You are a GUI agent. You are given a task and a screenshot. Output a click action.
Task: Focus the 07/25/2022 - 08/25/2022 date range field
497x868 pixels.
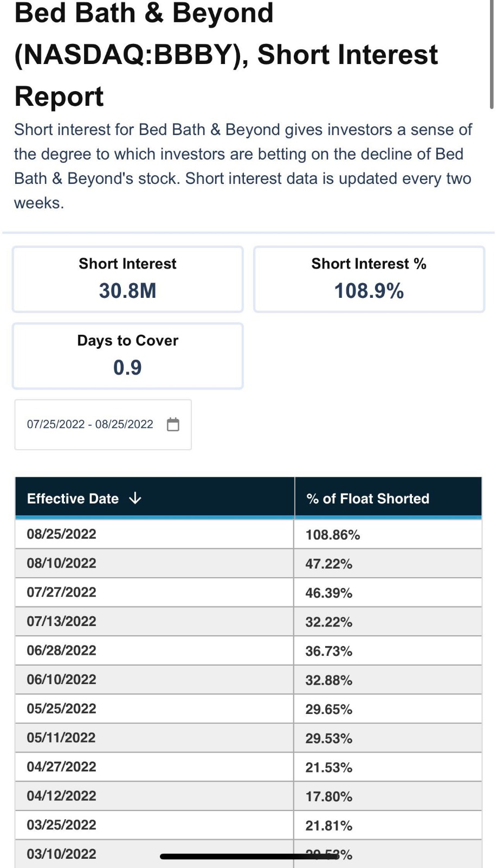[90, 424]
